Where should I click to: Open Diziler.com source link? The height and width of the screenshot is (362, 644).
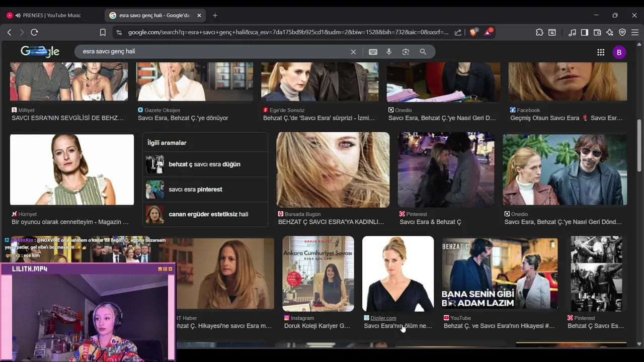[x=383, y=318]
